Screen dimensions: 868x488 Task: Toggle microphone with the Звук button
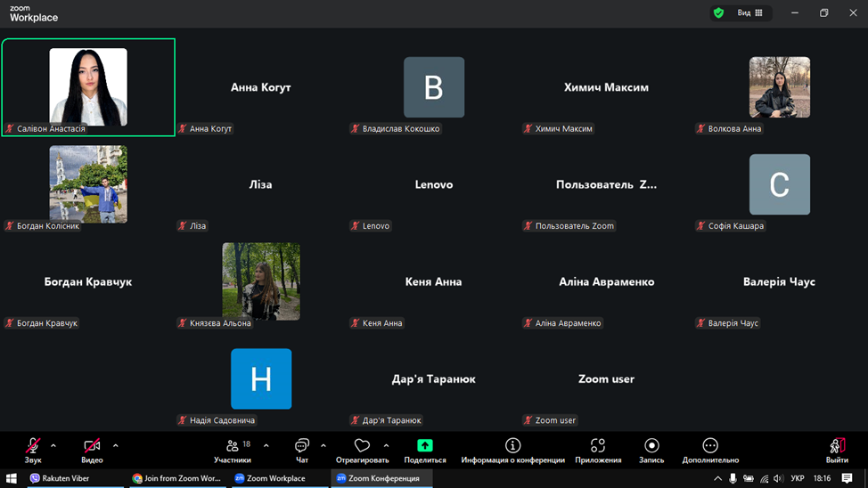(x=33, y=449)
